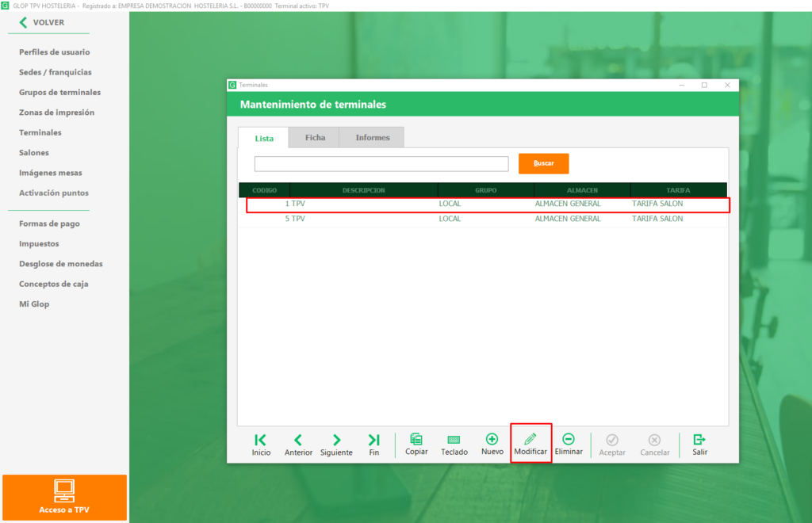Jump to last record with Fin
The width and height of the screenshot is (812, 523).
[x=374, y=445]
